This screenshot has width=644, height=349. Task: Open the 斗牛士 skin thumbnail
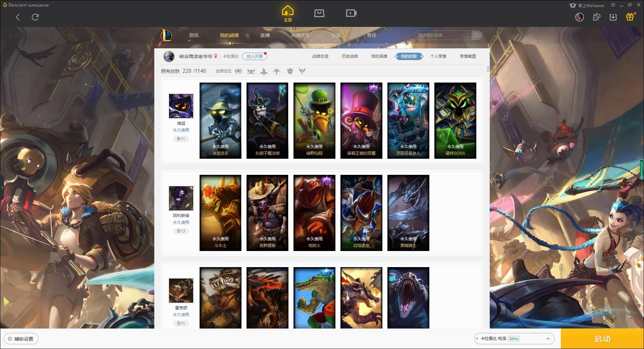pyautogui.click(x=220, y=213)
